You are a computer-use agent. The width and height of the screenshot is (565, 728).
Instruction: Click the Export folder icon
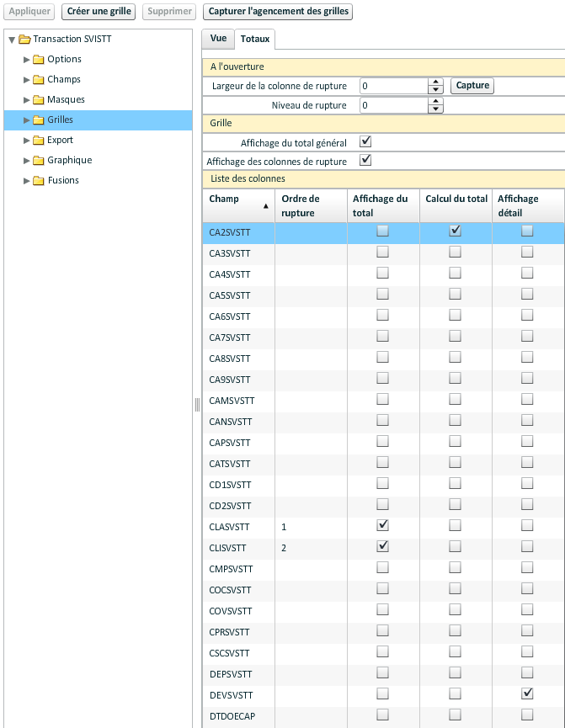coord(38,140)
